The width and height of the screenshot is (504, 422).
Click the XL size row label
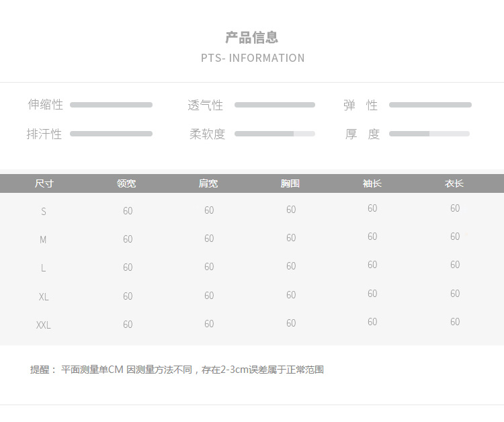[44, 296]
